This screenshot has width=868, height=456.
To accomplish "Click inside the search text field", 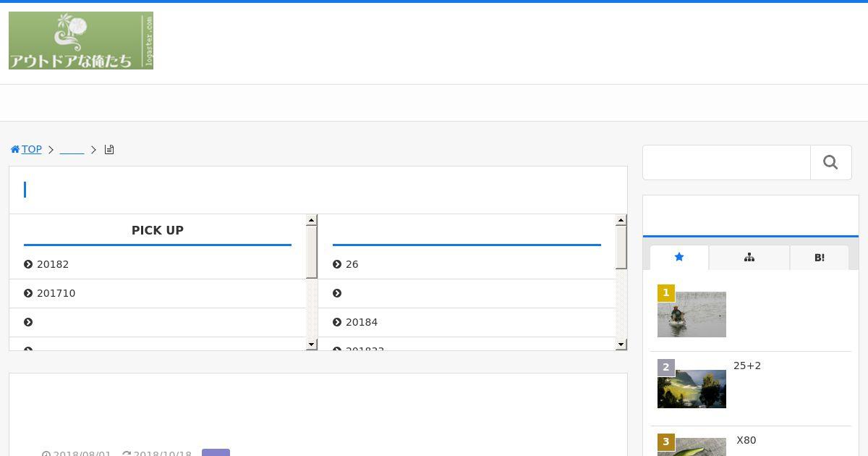I will 726,163.
